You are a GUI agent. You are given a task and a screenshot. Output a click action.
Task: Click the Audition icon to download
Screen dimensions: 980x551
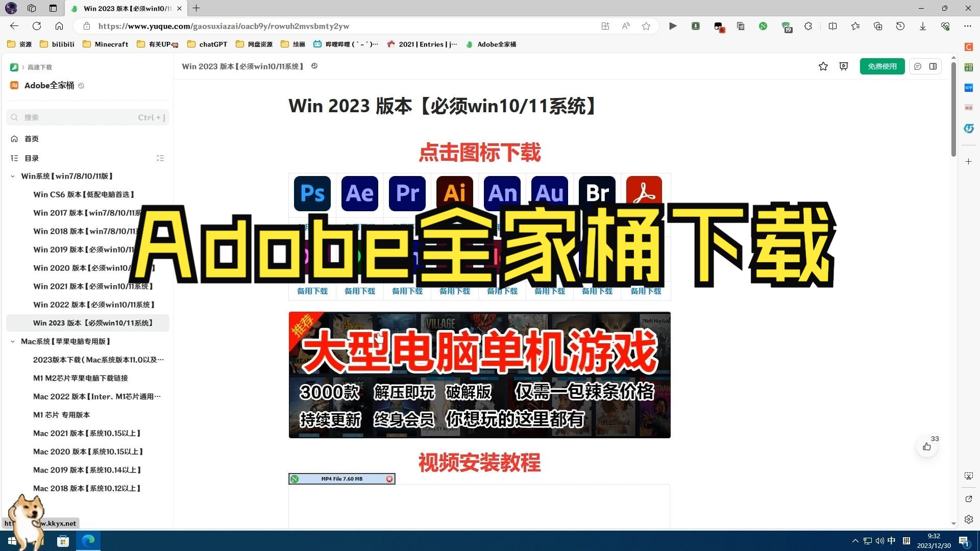[549, 192]
